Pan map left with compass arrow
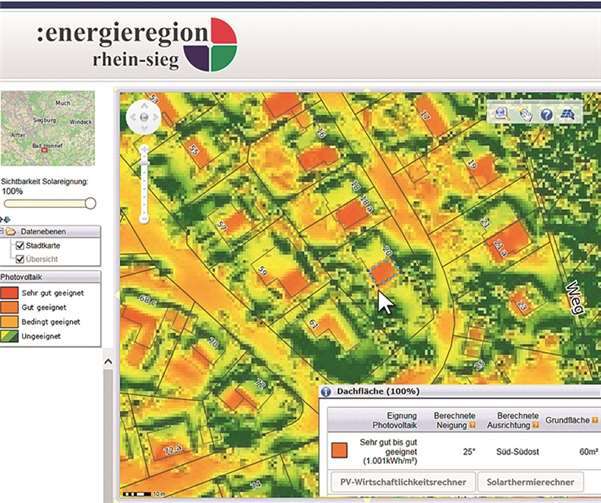Viewport: 601px width, 503px height. pyautogui.click(x=133, y=117)
